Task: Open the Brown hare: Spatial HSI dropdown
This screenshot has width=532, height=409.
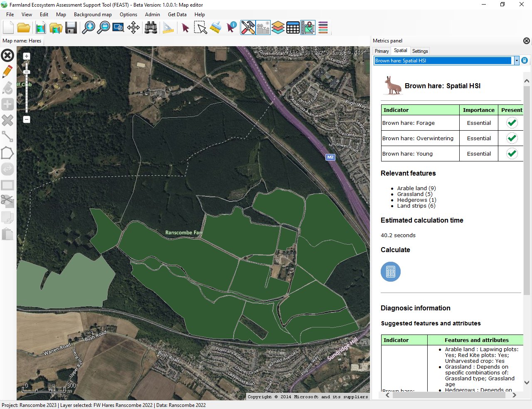Action: (517, 61)
